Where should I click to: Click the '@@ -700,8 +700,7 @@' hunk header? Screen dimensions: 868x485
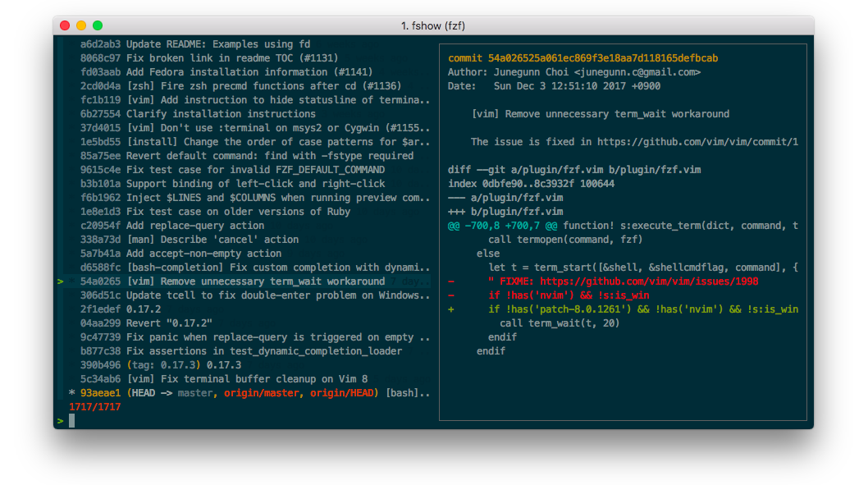click(x=503, y=226)
